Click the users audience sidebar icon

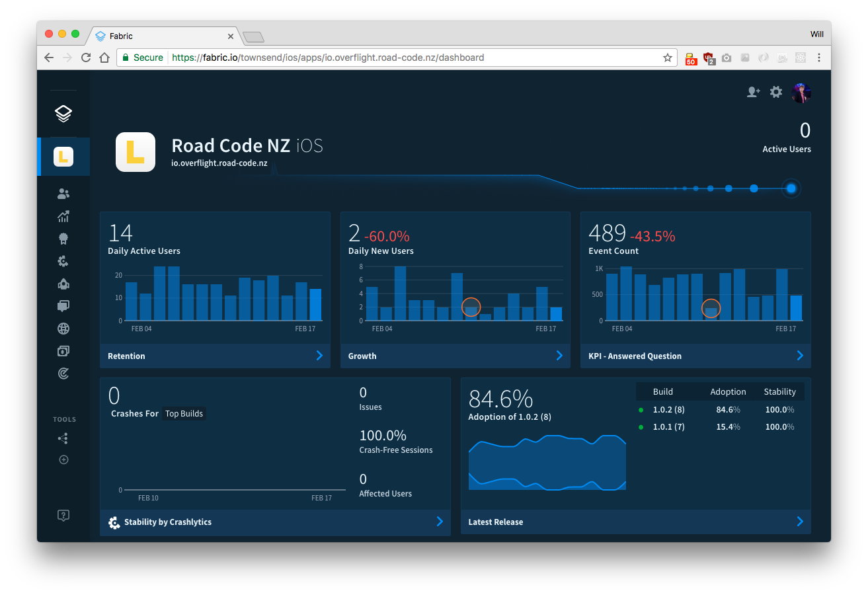(63, 194)
